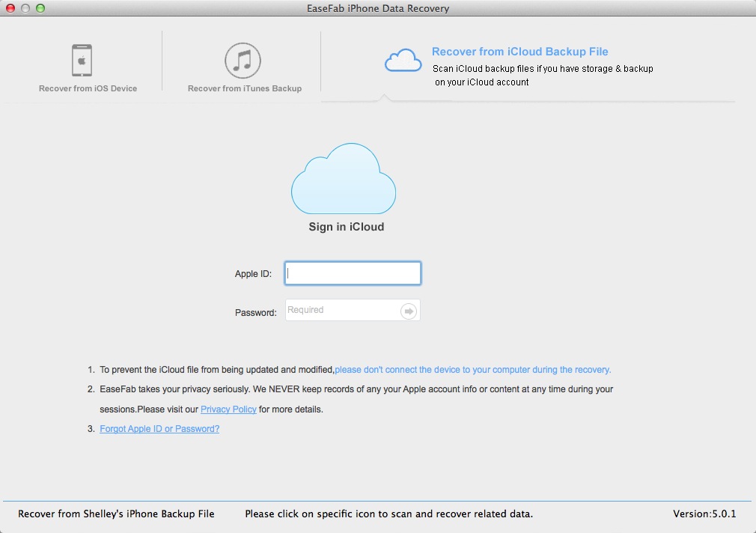Click the window title EaseFab iPhone Data Recovery
This screenshot has width=756, height=533.
coord(378,8)
